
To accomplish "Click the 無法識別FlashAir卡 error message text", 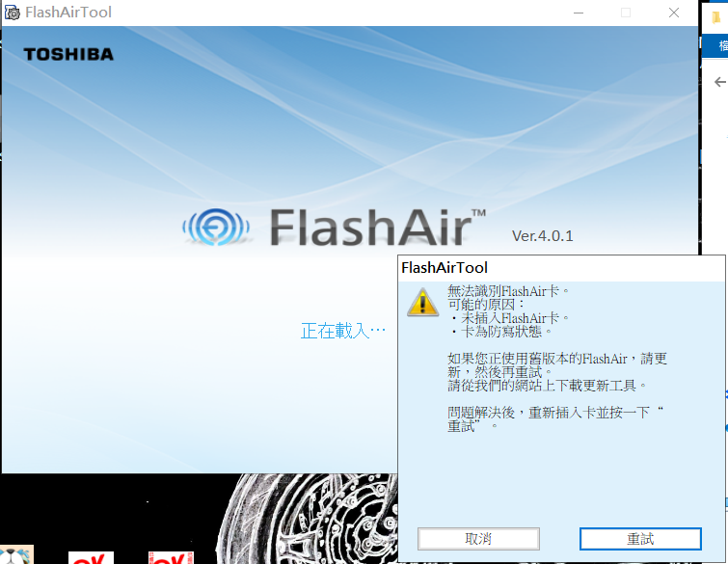I will click(508, 291).
